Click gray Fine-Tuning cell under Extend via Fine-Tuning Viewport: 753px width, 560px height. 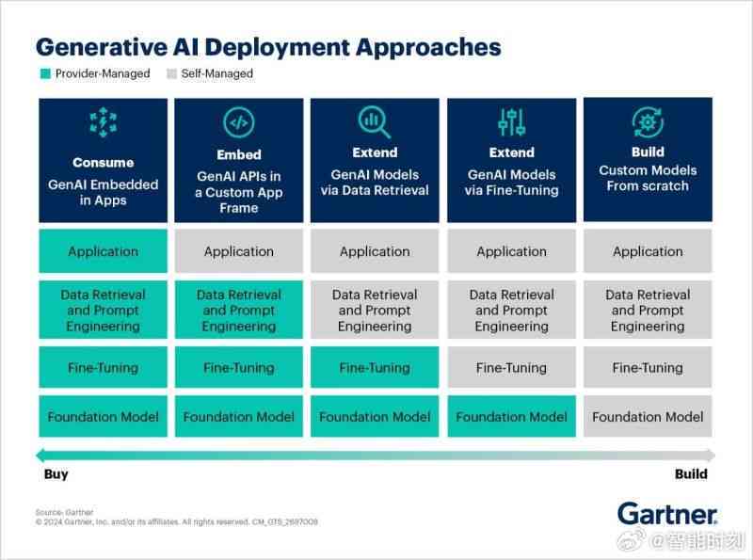click(x=511, y=367)
